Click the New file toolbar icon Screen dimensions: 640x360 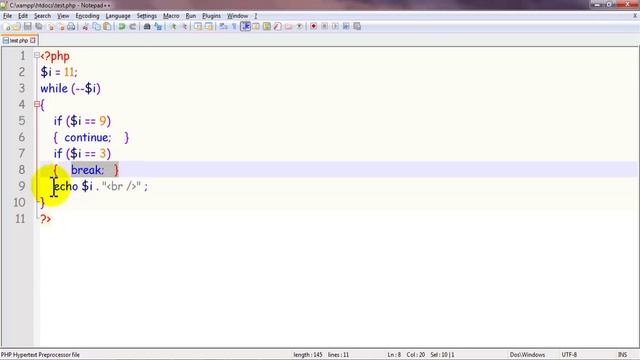coord(7,27)
